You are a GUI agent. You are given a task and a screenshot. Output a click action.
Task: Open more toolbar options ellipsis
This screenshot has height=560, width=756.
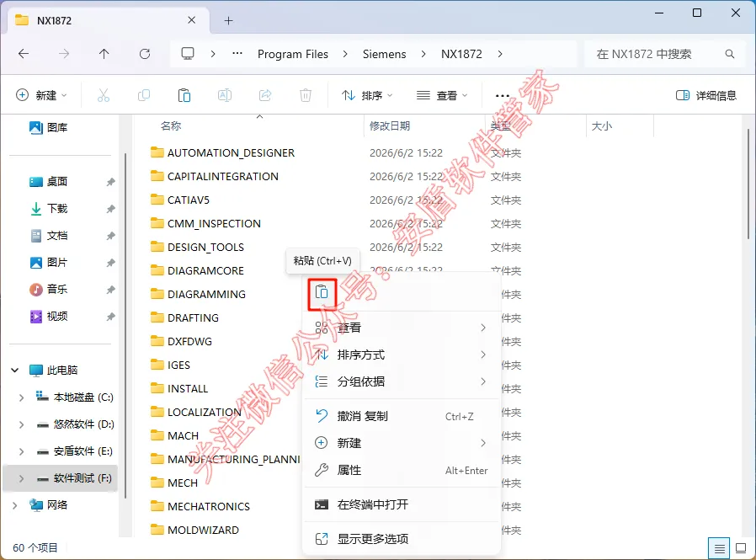(x=503, y=95)
